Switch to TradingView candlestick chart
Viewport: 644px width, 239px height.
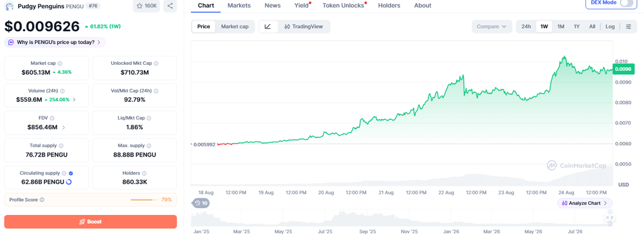coord(303,26)
